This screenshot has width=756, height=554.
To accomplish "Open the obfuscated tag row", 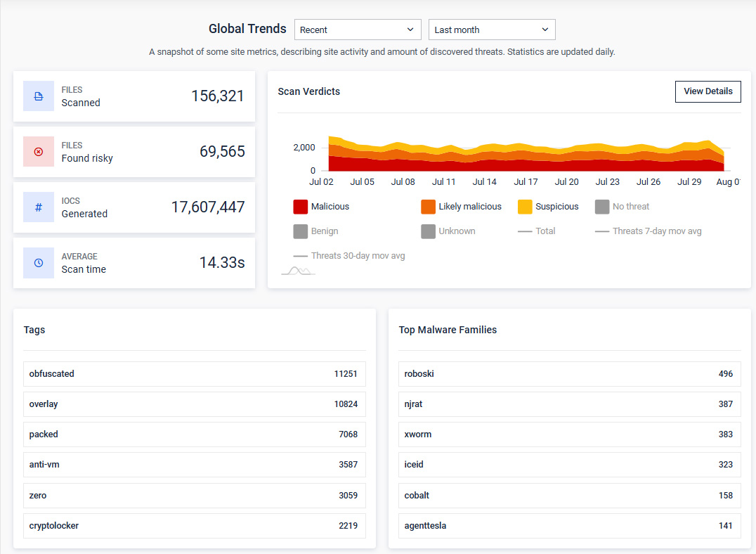I will pos(195,374).
